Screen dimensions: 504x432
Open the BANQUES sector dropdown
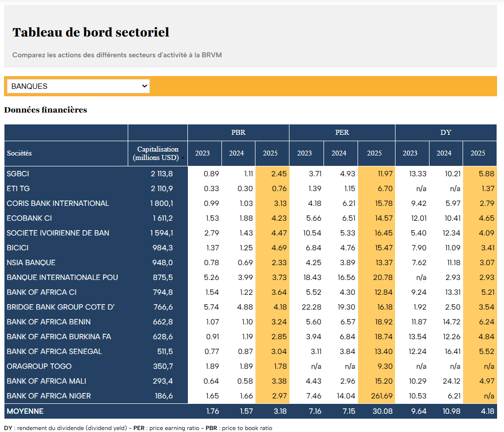(x=78, y=86)
